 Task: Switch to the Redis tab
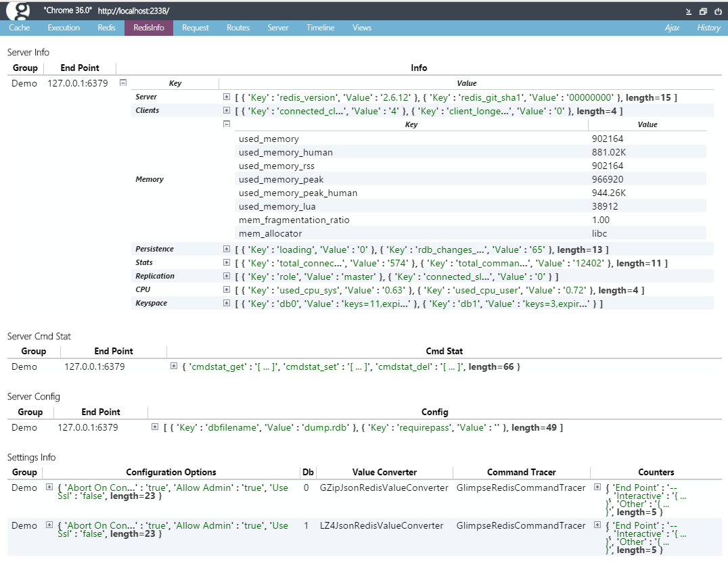click(106, 28)
